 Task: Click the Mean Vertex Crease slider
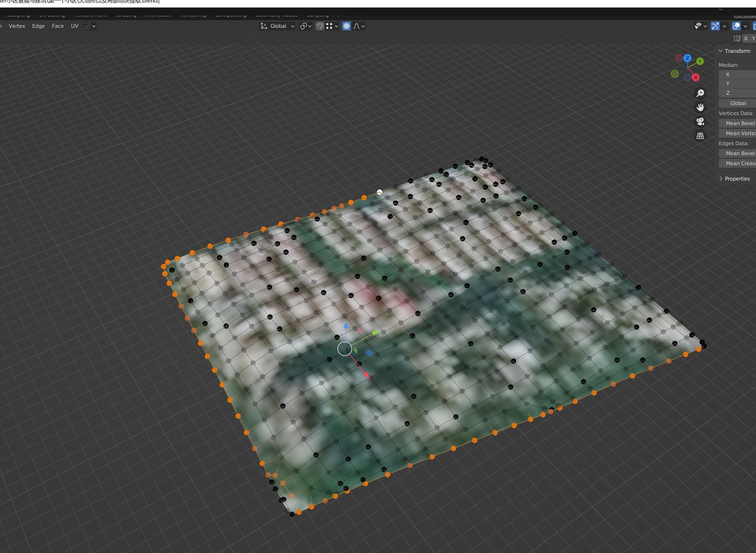point(737,133)
